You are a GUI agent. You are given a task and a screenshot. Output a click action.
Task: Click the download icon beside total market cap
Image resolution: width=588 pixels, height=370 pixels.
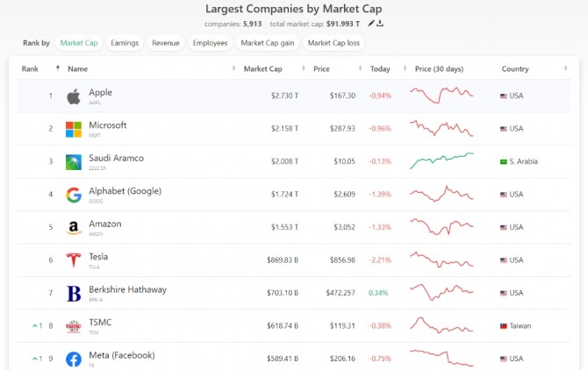pyautogui.click(x=381, y=24)
